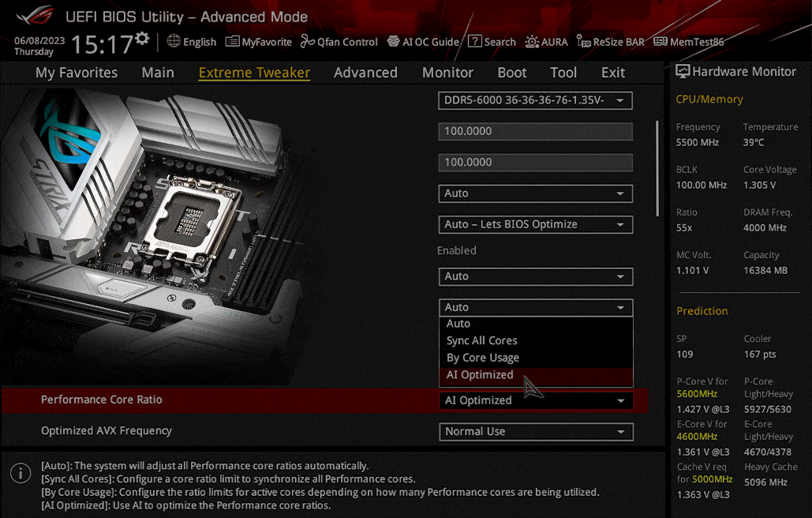
Task: Click the 5600MHz P-Core link text
Action: pyautogui.click(x=697, y=394)
